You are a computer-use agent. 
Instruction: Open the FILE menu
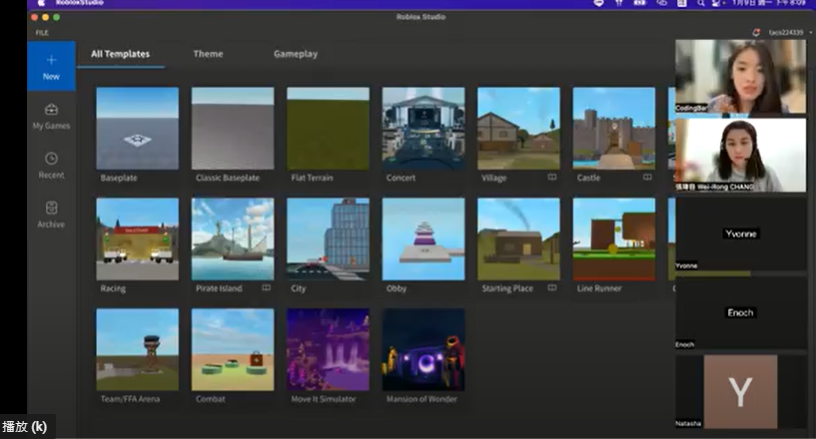(x=42, y=33)
